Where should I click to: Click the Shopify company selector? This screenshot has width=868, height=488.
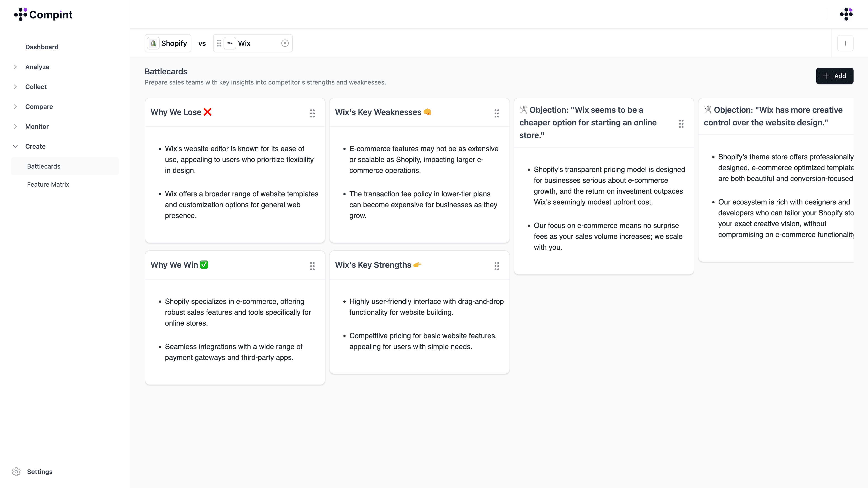click(168, 43)
